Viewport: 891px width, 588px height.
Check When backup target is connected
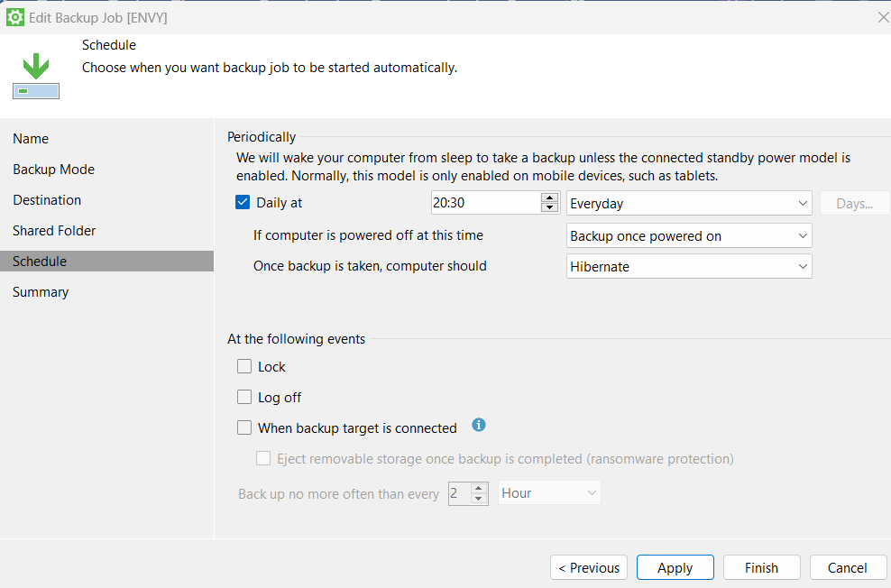tap(244, 428)
